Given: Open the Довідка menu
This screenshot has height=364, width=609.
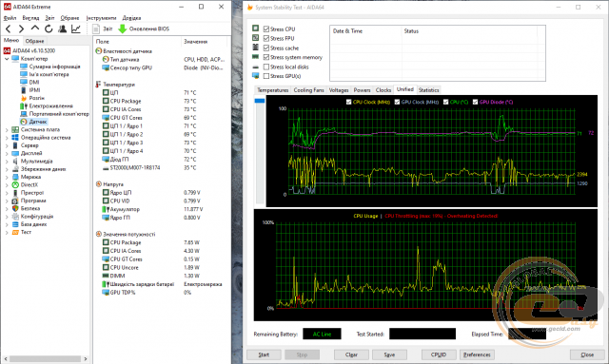Looking at the screenshot, I should point(131,18).
